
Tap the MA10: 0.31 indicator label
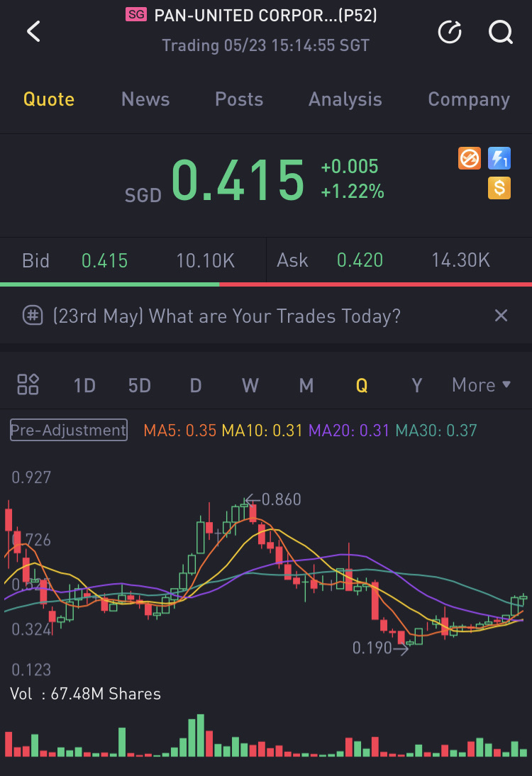click(x=262, y=430)
